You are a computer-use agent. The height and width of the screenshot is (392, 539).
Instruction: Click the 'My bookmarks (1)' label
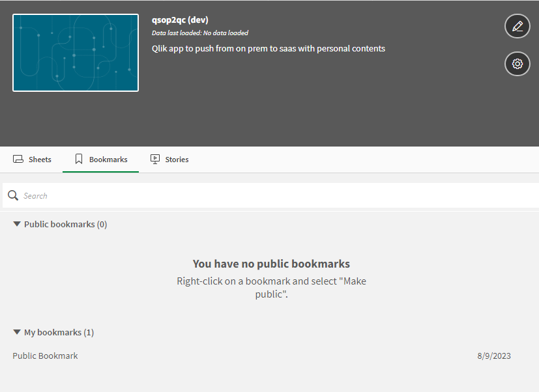point(59,333)
